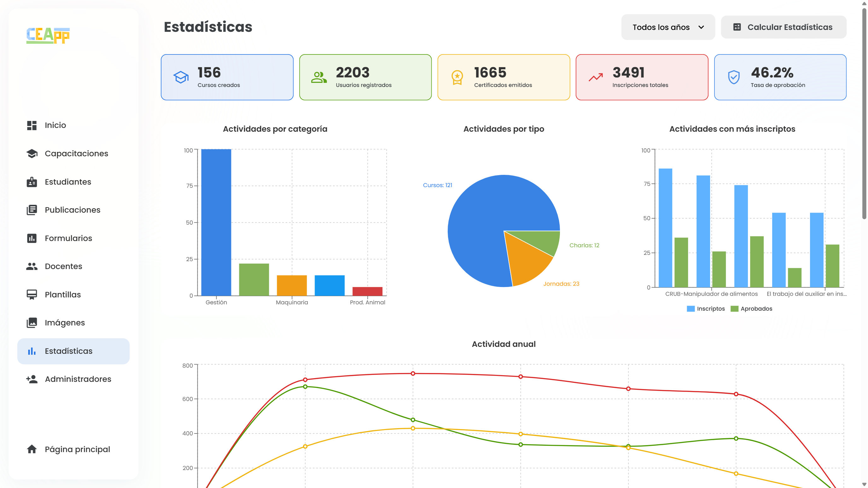
Task: Toggle Inscriptos series in chart legend
Action: (706, 309)
